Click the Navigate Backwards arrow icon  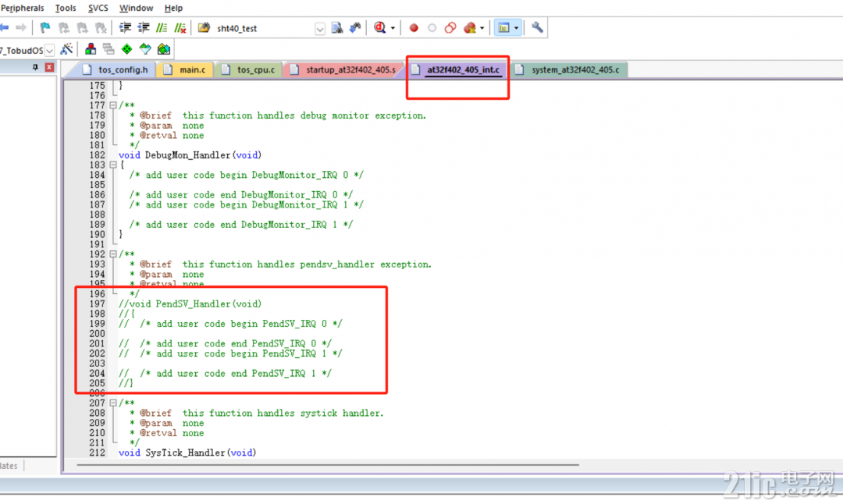click(x=5, y=28)
